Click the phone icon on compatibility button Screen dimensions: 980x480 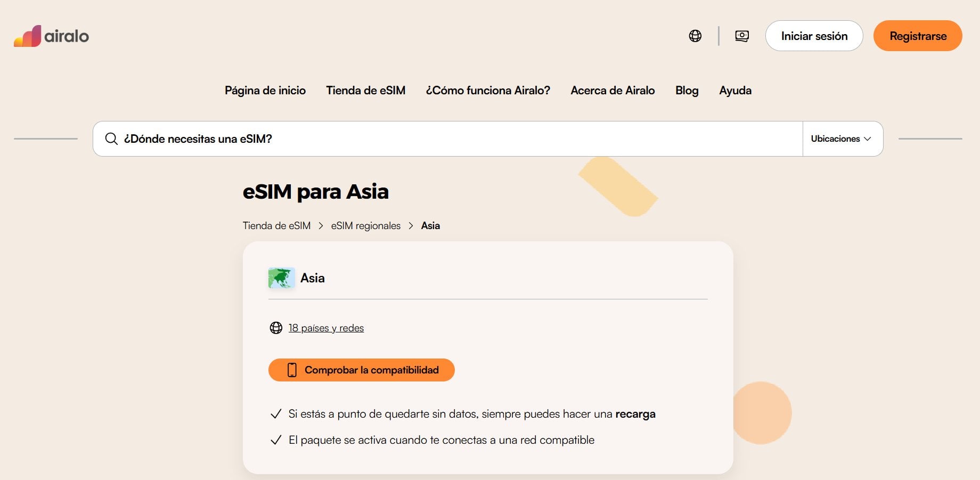pos(292,370)
